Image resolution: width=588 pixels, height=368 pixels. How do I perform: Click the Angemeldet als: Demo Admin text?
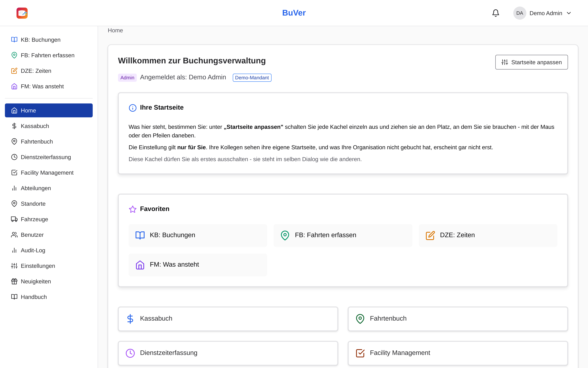tap(183, 77)
